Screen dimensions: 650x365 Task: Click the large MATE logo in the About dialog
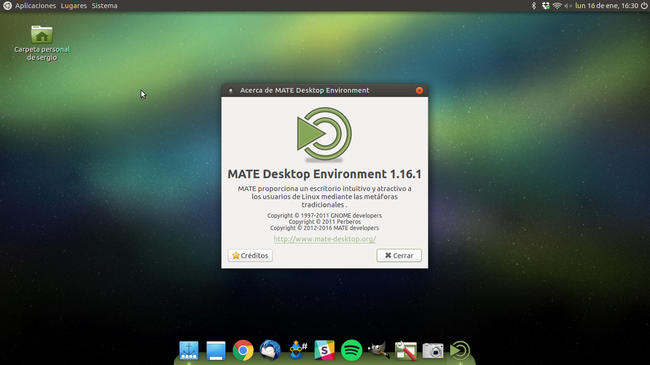click(324, 134)
